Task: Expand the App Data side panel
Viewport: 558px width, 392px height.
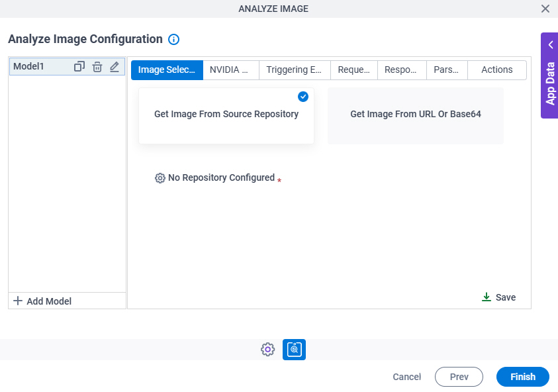Action: (549, 75)
